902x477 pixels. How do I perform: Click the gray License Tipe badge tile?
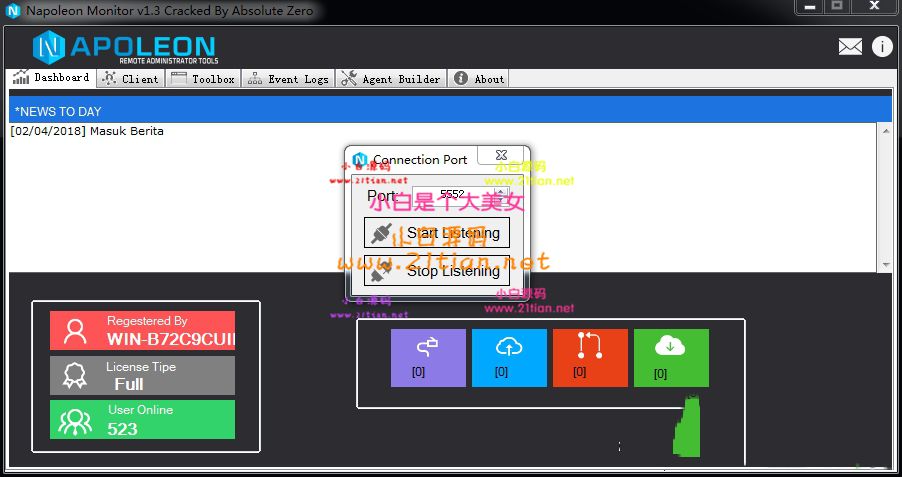[x=143, y=375]
